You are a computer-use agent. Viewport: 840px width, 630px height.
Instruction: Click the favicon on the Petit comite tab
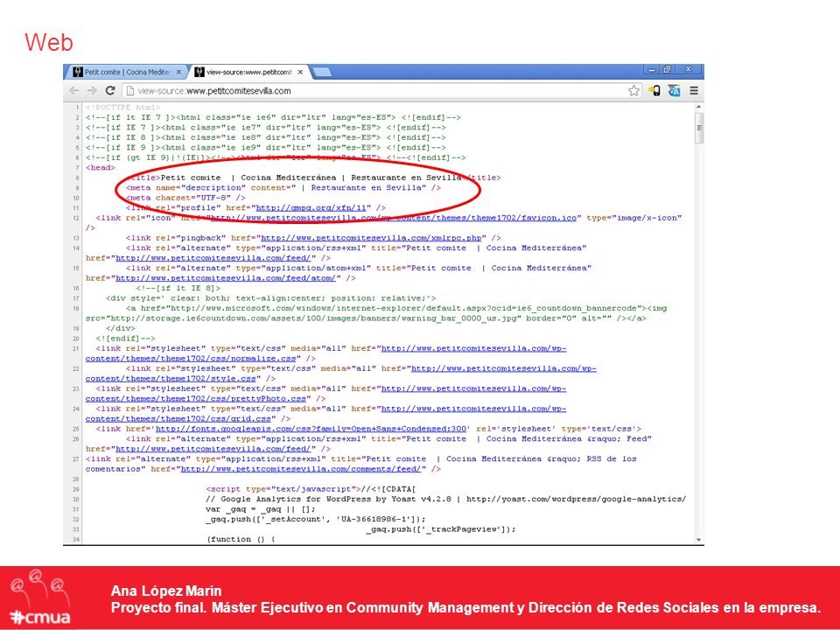78,72
